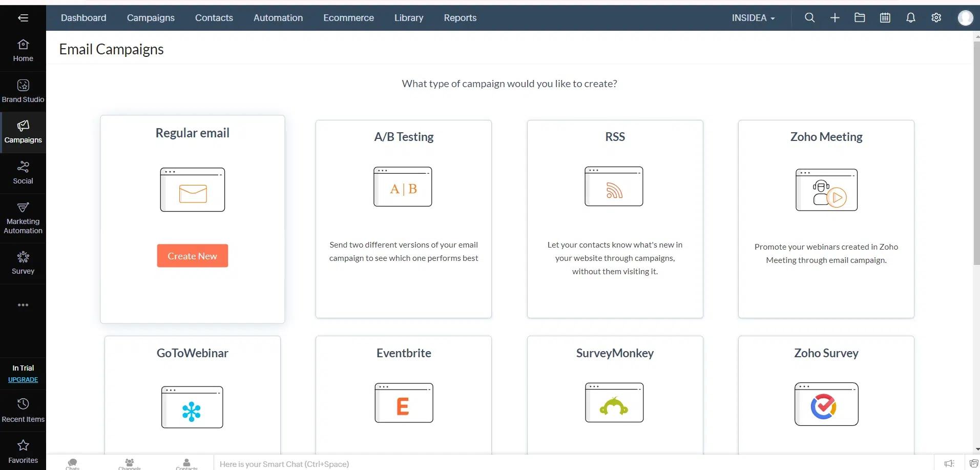This screenshot has height=470, width=980.
Task: Open settings gear in the top bar
Action: pyautogui.click(x=936, y=18)
